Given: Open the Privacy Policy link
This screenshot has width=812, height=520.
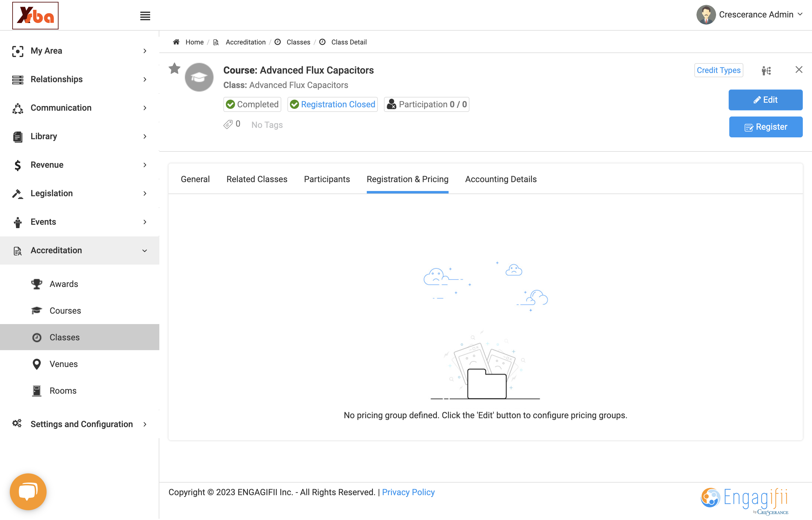Looking at the screenshot, I should click(x=408, y=492).
